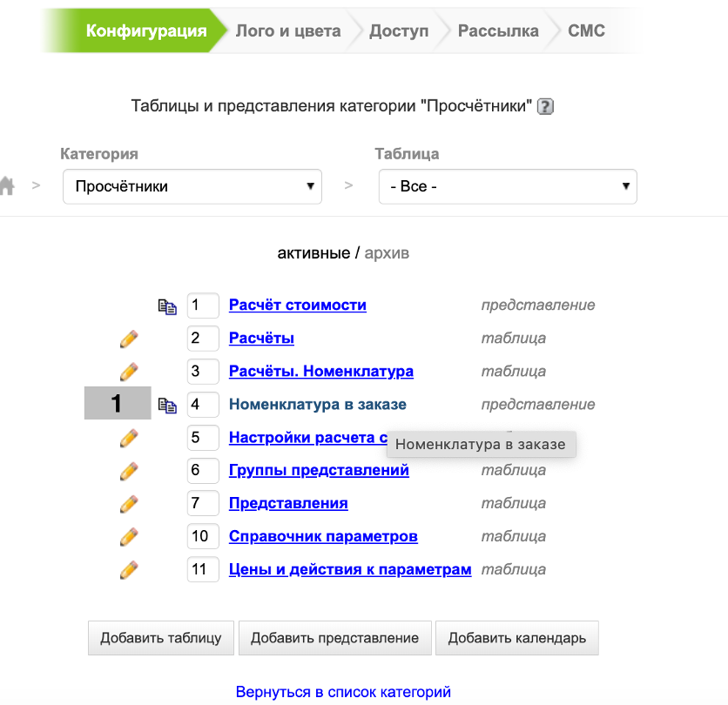Select the Рассылка tab
Image resolution: width=728 pixels, height=705 pixels.
[x=498, y=31]
